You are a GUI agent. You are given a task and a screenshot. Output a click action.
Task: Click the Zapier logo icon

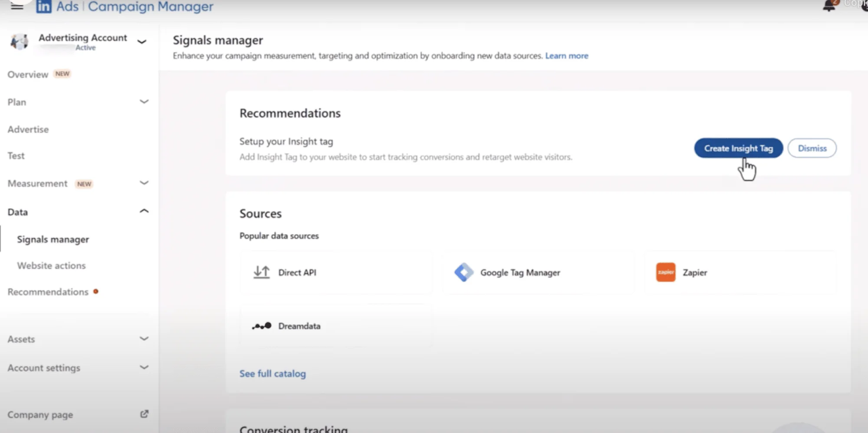pos(666,272)
